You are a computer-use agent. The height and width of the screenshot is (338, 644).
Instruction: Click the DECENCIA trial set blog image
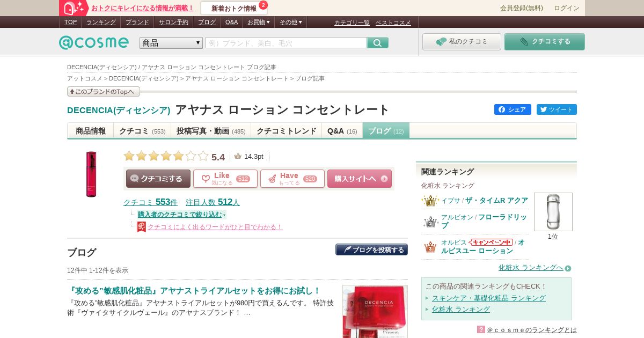point(375,311)
